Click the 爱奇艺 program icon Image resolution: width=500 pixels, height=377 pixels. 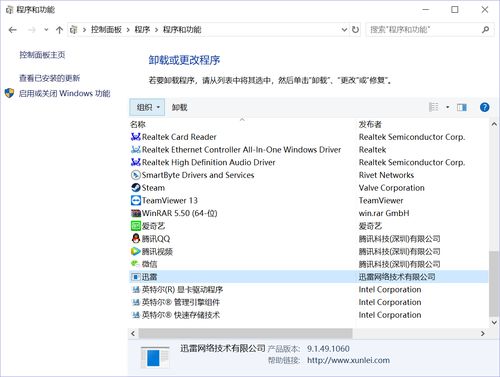coord(136,226)
